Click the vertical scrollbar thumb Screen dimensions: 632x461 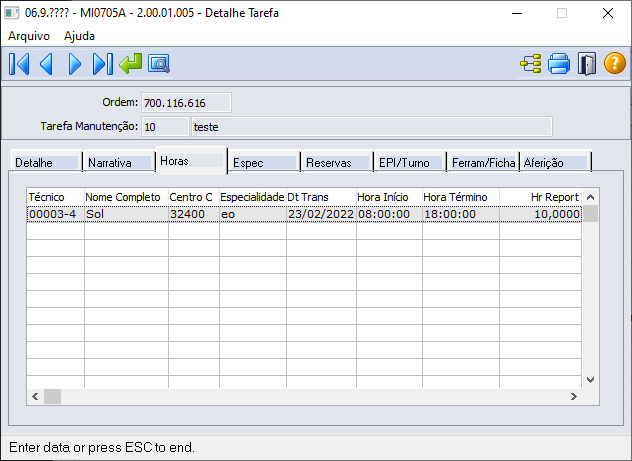coord(590,214)
